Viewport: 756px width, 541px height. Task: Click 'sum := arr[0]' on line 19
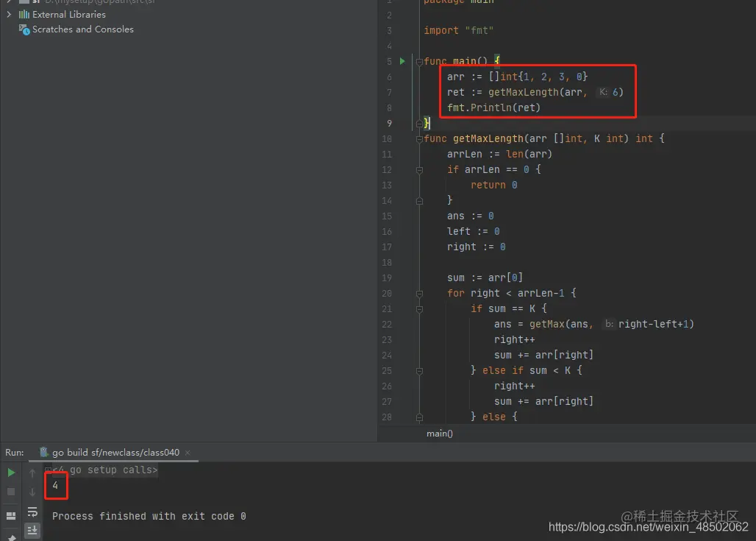pyautogui.click(x=485, y=277)
